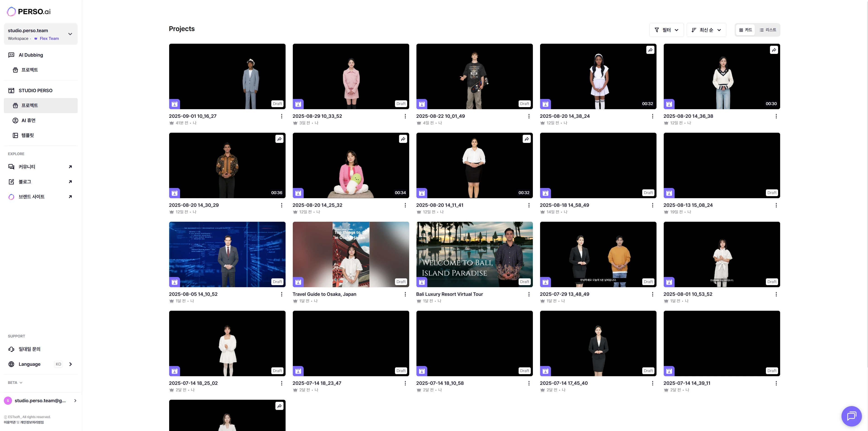Click share icon on 2025-08-20 14_25_32 card
The height and width of the screenshot is (431, 868).
[403, 139]
